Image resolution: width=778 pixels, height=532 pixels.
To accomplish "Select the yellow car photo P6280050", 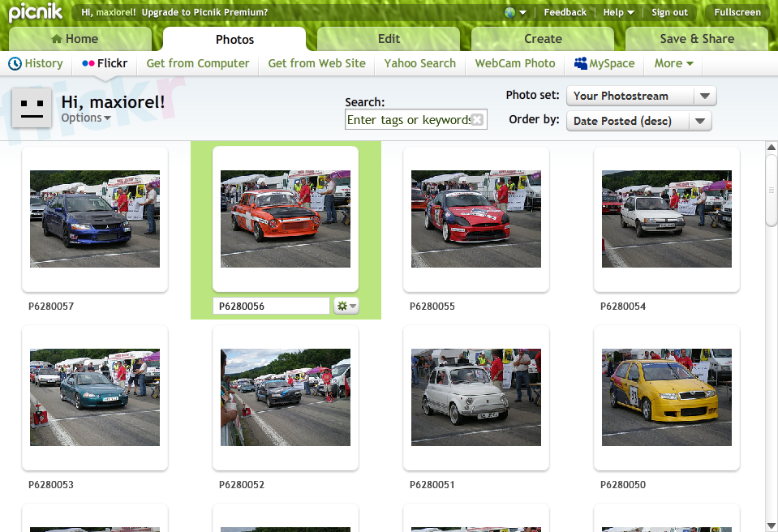I will (x=666, y=397).
